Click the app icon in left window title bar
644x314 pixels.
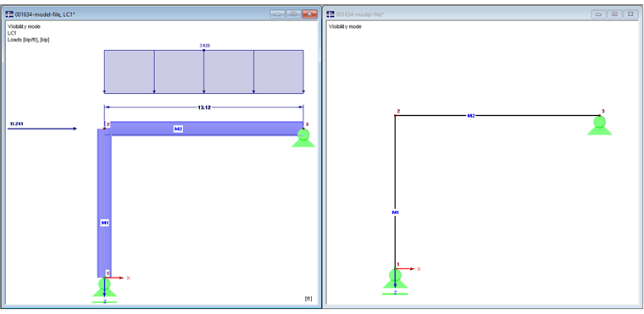click(x=9, y=14)
